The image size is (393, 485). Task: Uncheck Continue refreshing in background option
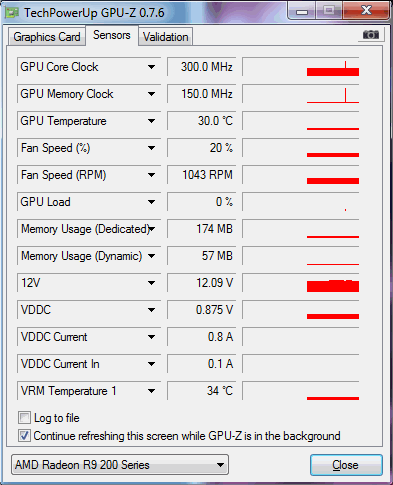click(24, 435)
